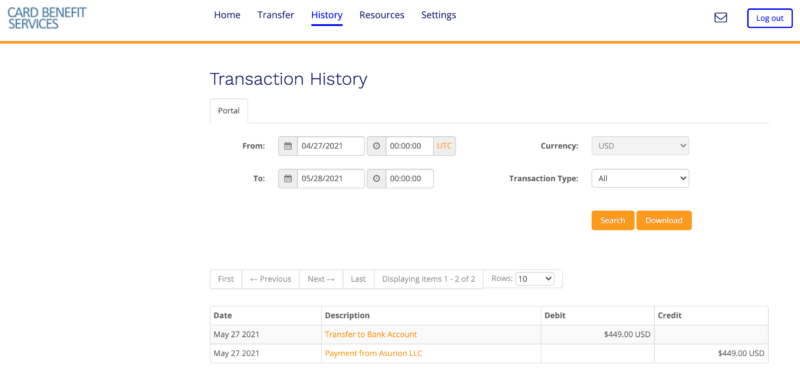Click the UTC timezone label
Image resolution: width=800 pixels, height=373 pixels.
[444, 146]
